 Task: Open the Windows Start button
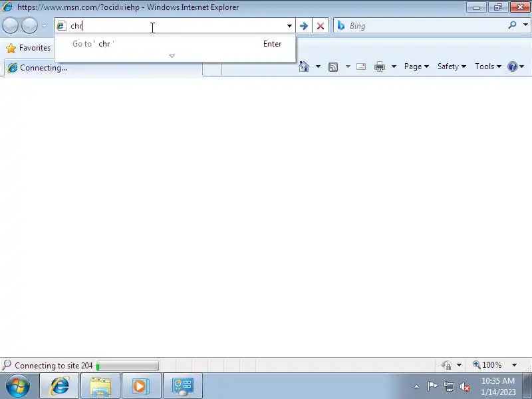(x=18, y=386)
